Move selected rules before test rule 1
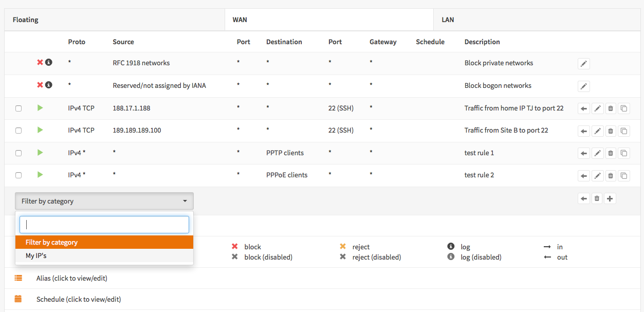644x312 pixels. (x=583, y=153)
